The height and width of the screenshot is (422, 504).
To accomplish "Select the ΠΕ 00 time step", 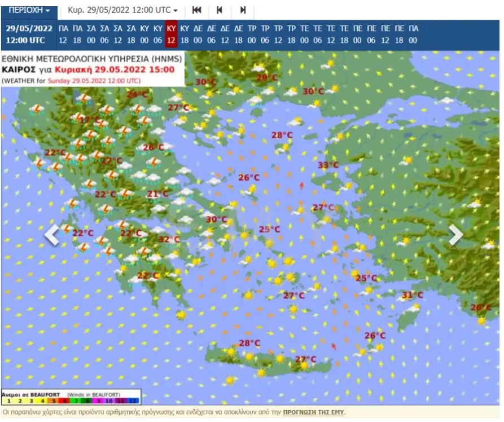I will click(x=357, y=34).
